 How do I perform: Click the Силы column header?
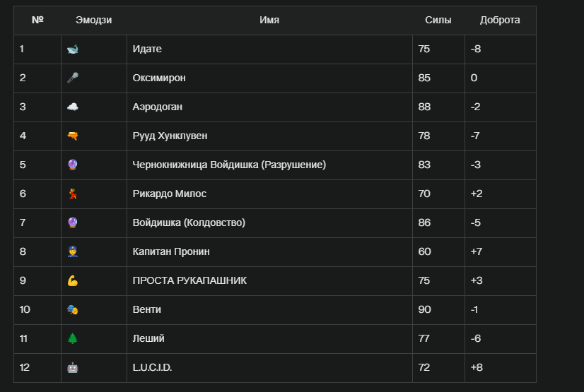(x=438, y=20)
